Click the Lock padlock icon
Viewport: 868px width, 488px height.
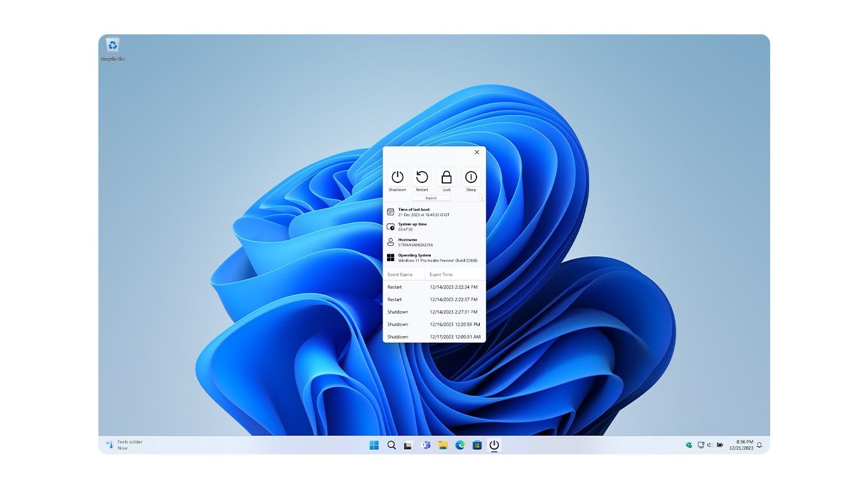(447, 177)
